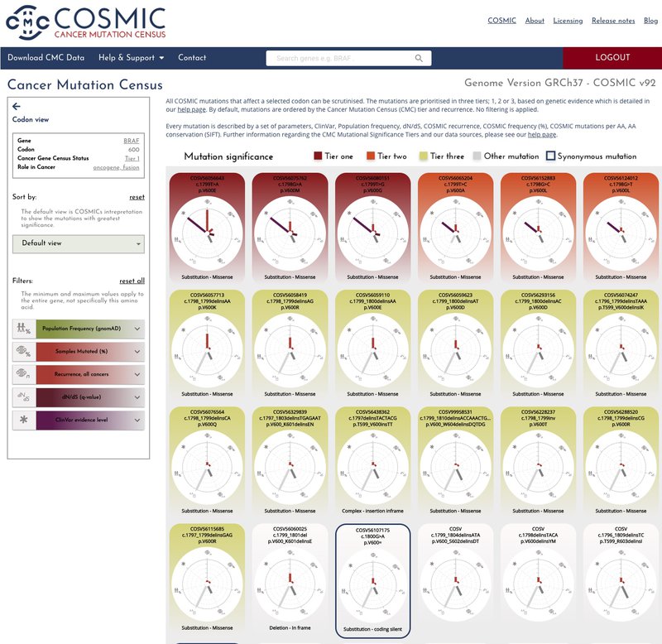Click the Recurrence all cancers icon
662x644 pixels.
pyautogui.click(x=22, y=374)
